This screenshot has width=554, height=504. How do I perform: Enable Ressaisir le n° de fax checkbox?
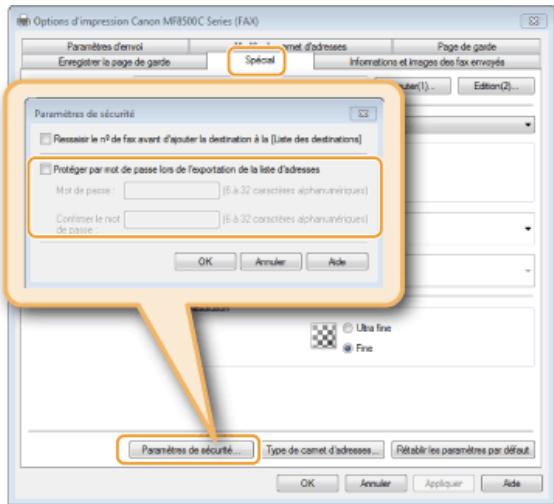45,139
